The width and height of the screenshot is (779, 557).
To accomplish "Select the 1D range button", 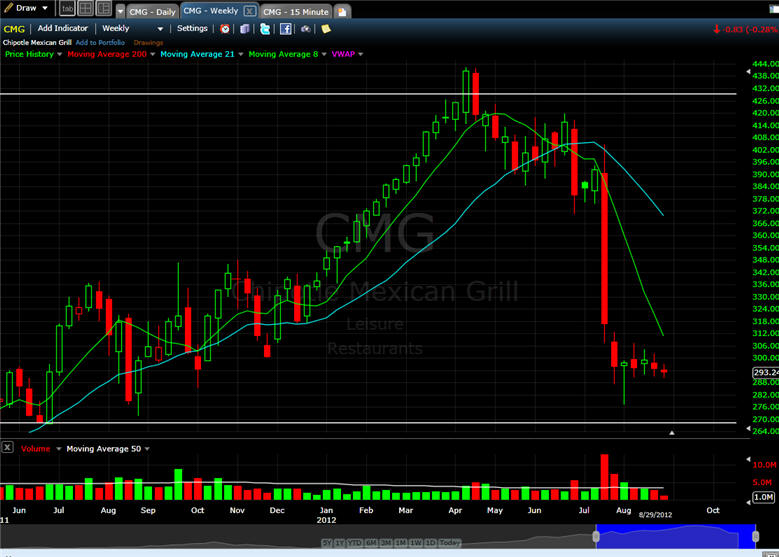I will tap(430, 543).
